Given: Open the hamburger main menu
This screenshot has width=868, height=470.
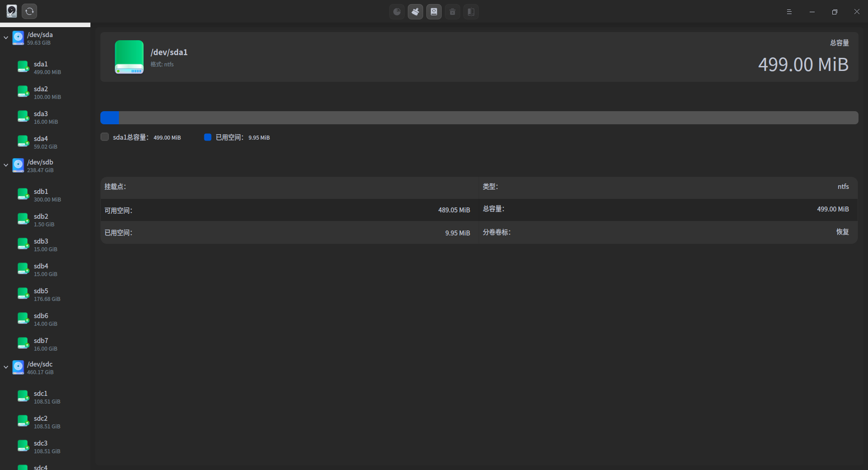Looking at the screenshot, I should tap(789, 12).
